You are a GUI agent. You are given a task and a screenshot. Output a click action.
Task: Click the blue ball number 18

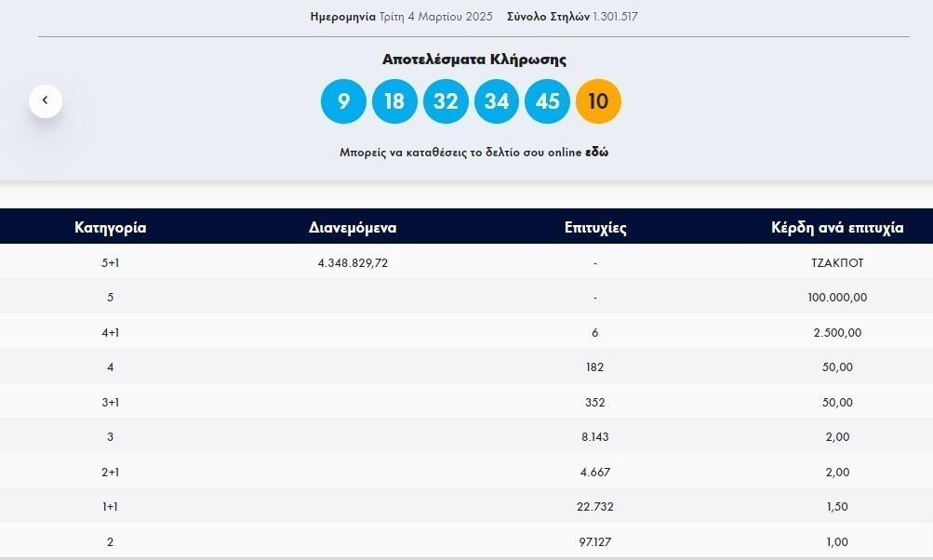click(x=394, y=101)
